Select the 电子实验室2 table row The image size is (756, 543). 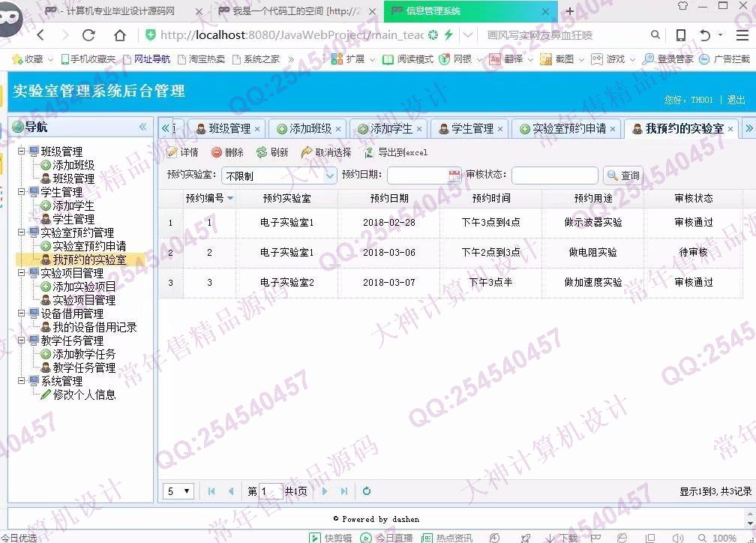pos(450,282)
